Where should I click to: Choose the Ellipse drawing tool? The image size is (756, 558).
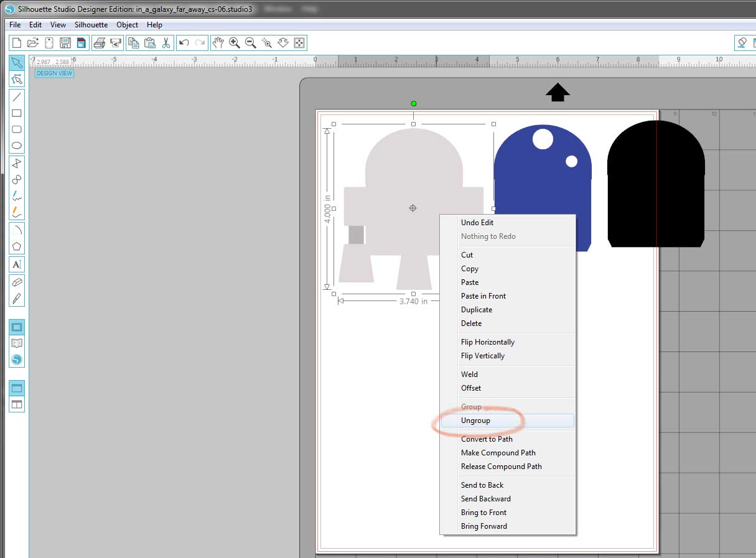pyautogui.click(x=17, y=146)
